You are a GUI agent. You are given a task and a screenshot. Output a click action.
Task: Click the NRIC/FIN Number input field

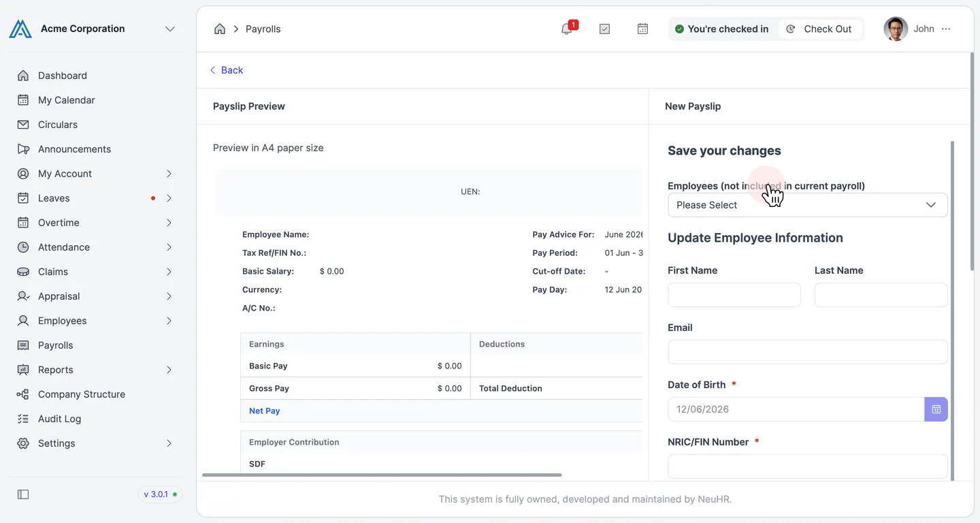pyautogui.click(x=808, y=466)
